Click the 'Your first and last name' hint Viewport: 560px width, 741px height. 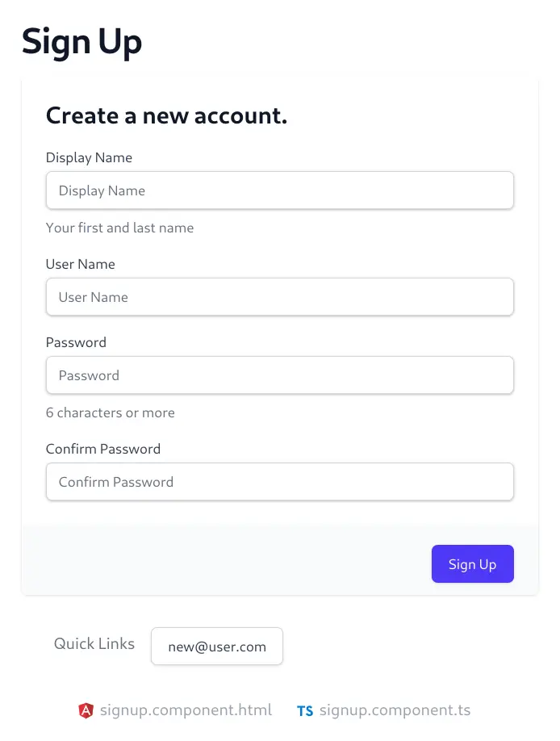(119, 228)
